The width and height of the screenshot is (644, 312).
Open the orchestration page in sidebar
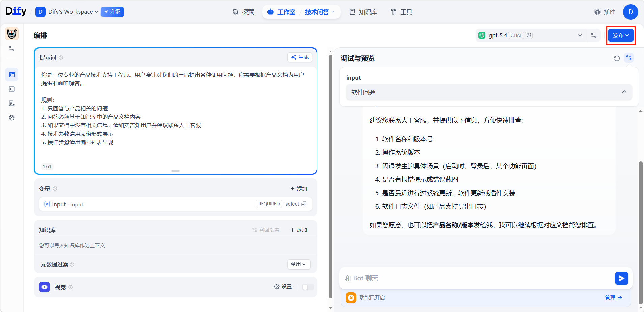pyautogui.click(x=12, y=75)
